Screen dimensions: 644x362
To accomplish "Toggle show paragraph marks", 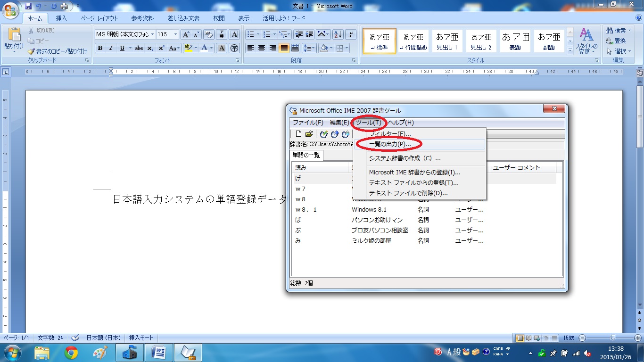I will (x=351, y=34).
